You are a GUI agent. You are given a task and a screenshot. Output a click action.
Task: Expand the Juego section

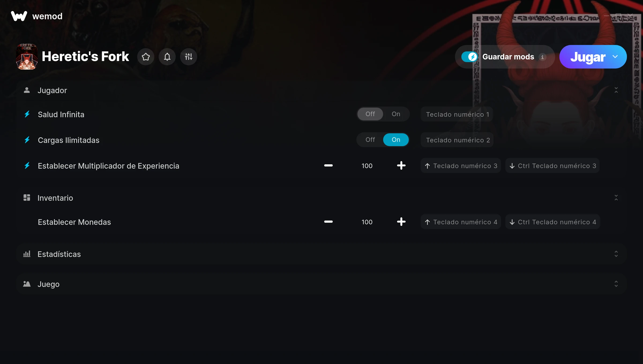(x=616, y=284)
